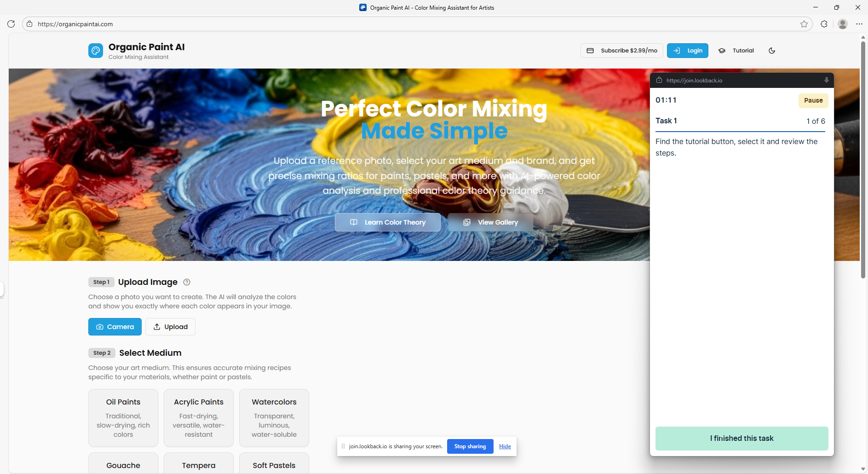Click Upload to add a reference photo
Screen dimensions: 868x474
(170, 327)
